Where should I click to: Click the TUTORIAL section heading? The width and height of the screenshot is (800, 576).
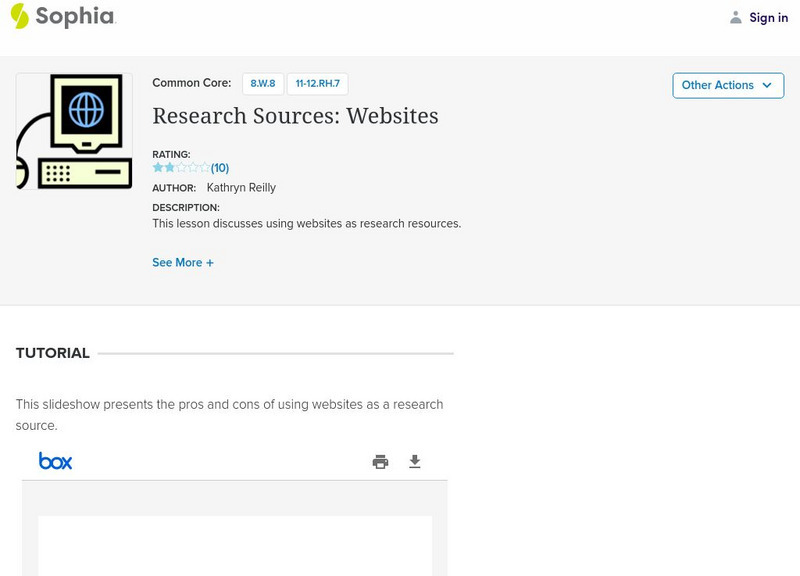click(53, 353)
